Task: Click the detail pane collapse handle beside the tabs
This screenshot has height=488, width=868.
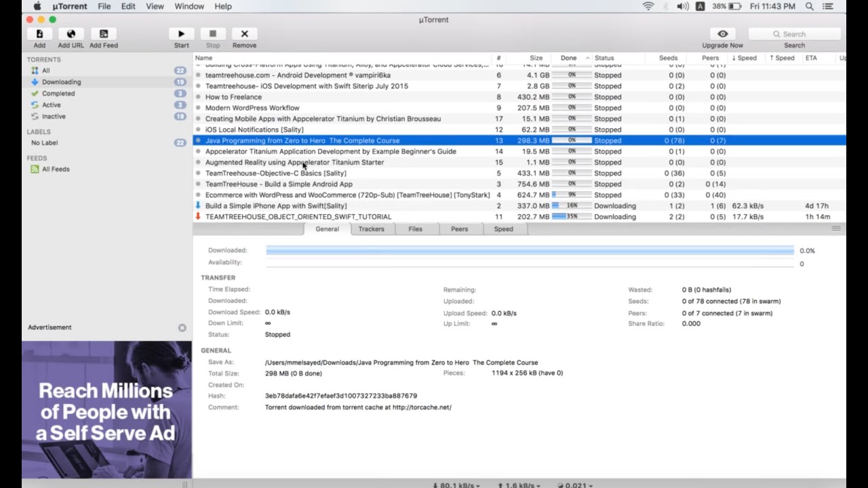Action: pos(836,229)
